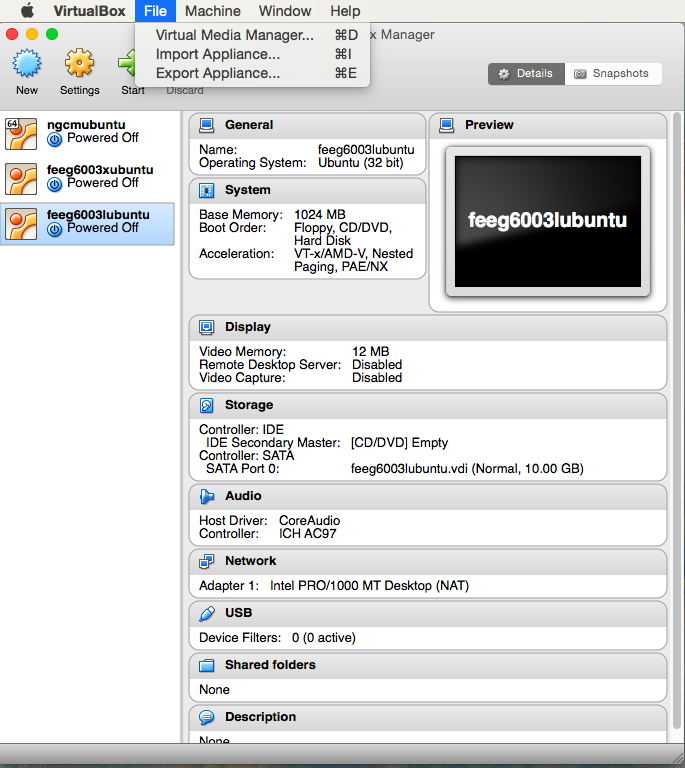Open the Machine menu

[x=213, y=11]
